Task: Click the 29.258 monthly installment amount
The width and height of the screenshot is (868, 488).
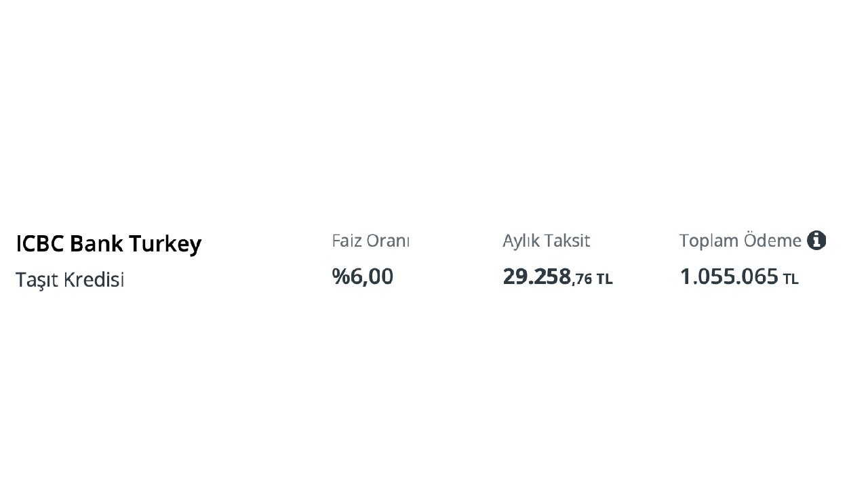Action: tap(536, 277)
